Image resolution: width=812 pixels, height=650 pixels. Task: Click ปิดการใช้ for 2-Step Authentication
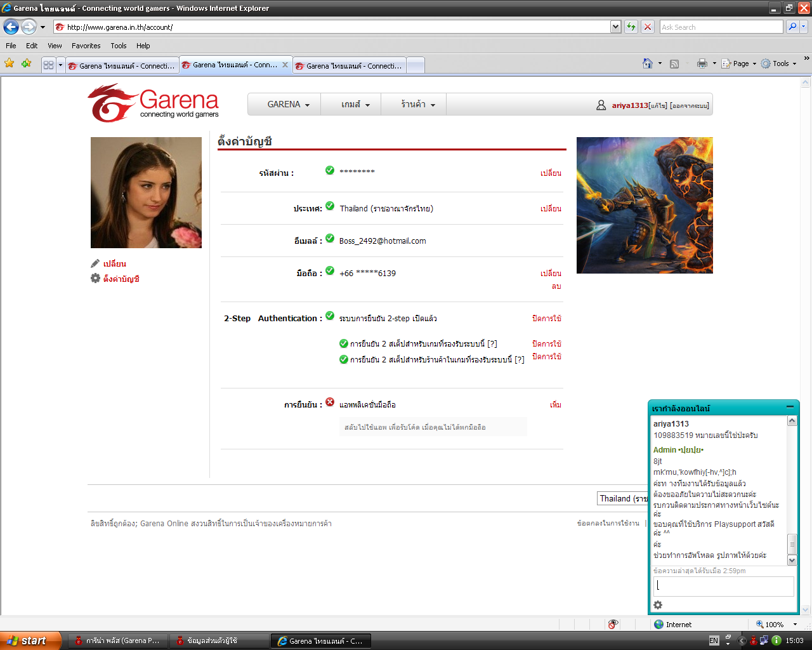tap(547, 318)
